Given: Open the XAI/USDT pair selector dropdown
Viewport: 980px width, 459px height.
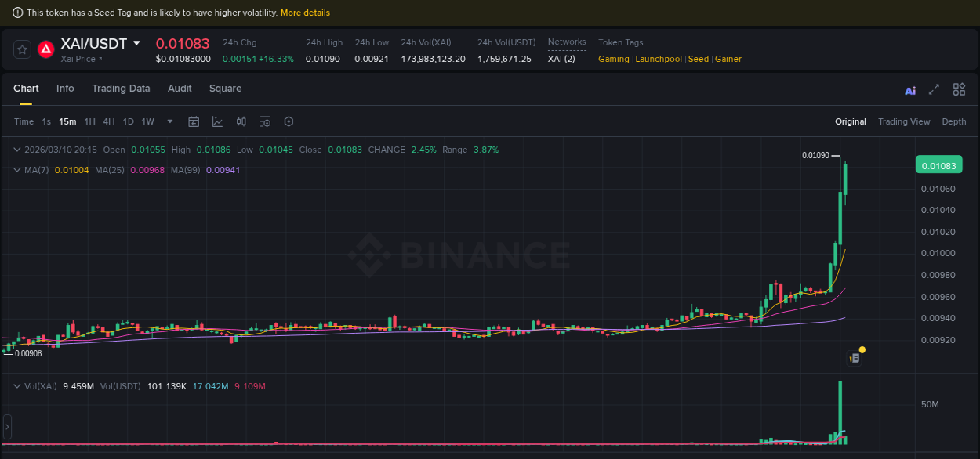Looking at the screenshot, I should (136, 44).
